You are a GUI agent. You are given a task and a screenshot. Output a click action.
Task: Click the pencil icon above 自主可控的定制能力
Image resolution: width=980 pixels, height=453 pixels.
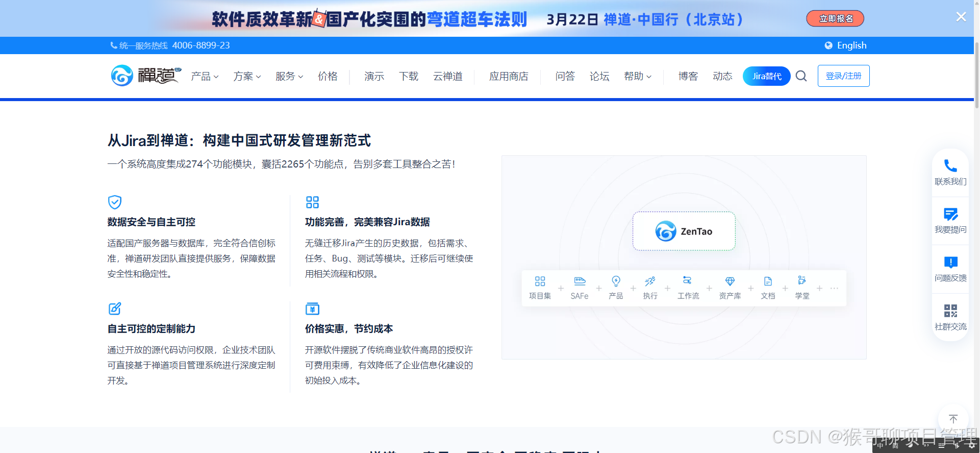click(115, 308)
